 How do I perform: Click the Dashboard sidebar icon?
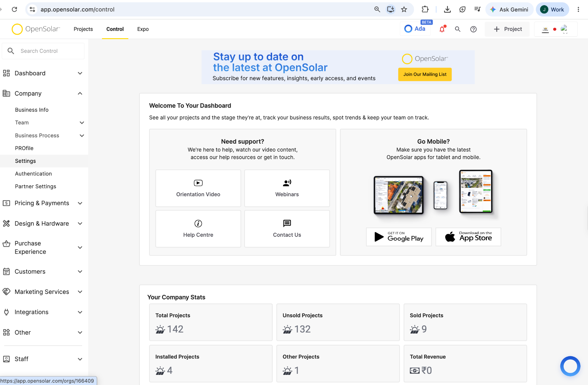6,73
